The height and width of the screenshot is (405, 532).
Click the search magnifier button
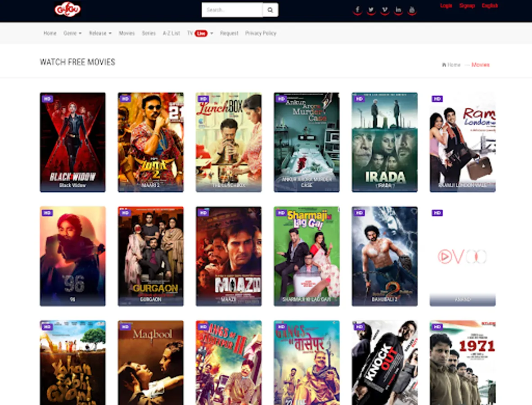tap(271, 10)
